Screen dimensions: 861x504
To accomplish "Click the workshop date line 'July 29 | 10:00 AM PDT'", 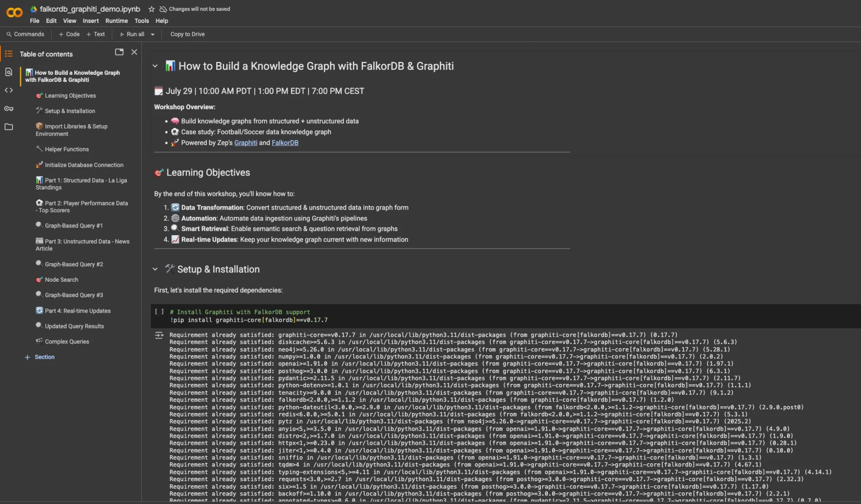I will (265, 91).
